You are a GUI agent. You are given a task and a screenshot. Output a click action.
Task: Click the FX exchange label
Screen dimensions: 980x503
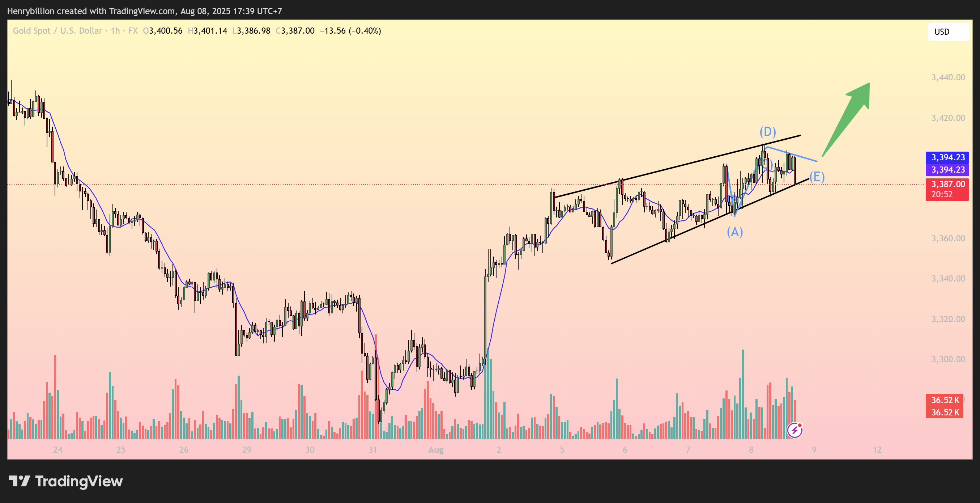pos(133,31)
